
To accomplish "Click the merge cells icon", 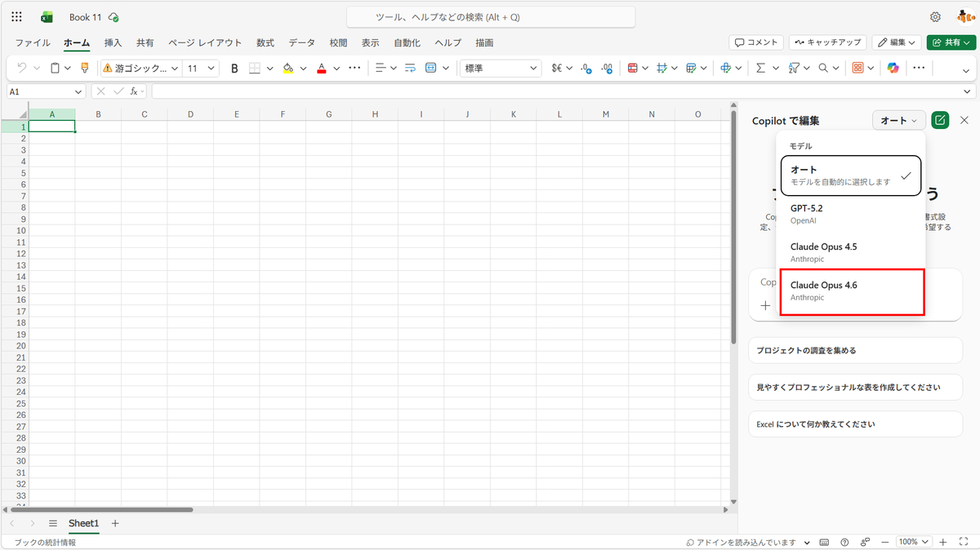I will 430,69.
